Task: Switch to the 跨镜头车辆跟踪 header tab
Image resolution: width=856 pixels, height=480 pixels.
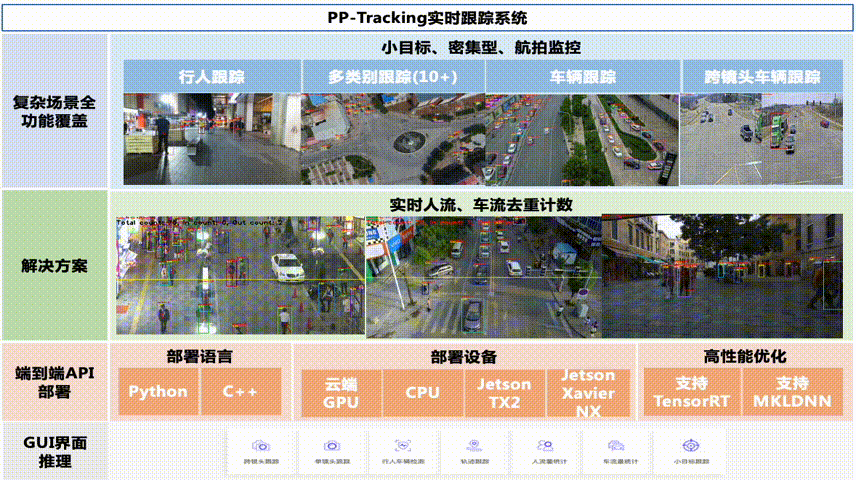Action: coord(762,76)
